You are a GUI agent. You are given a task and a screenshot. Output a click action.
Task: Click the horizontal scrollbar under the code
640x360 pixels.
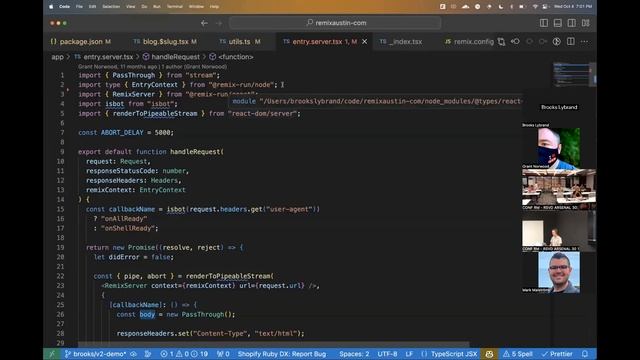click(x=273, y=344)
